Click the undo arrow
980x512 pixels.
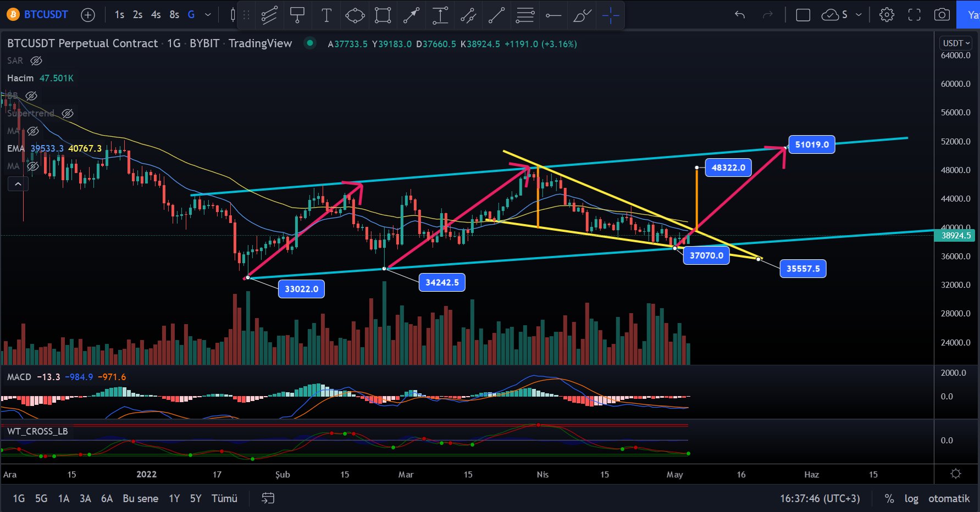740,15
